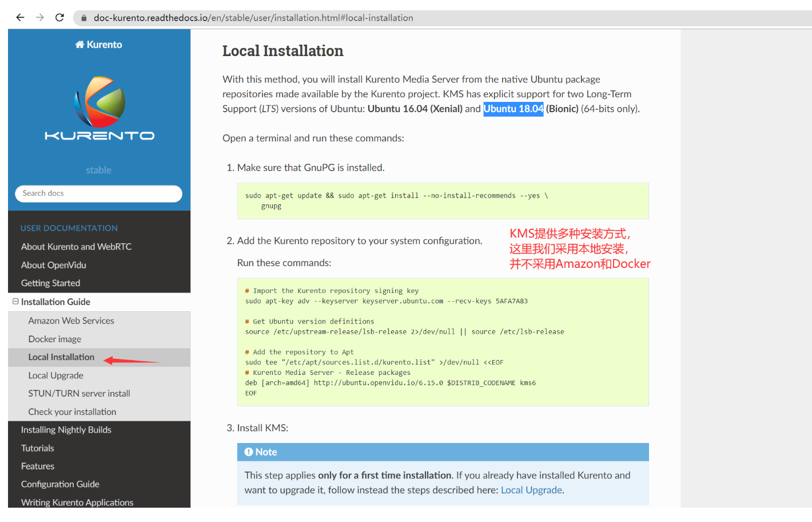Go to Check your installation
The width and height of the screenshot is (812, 522).
point(72,412)
